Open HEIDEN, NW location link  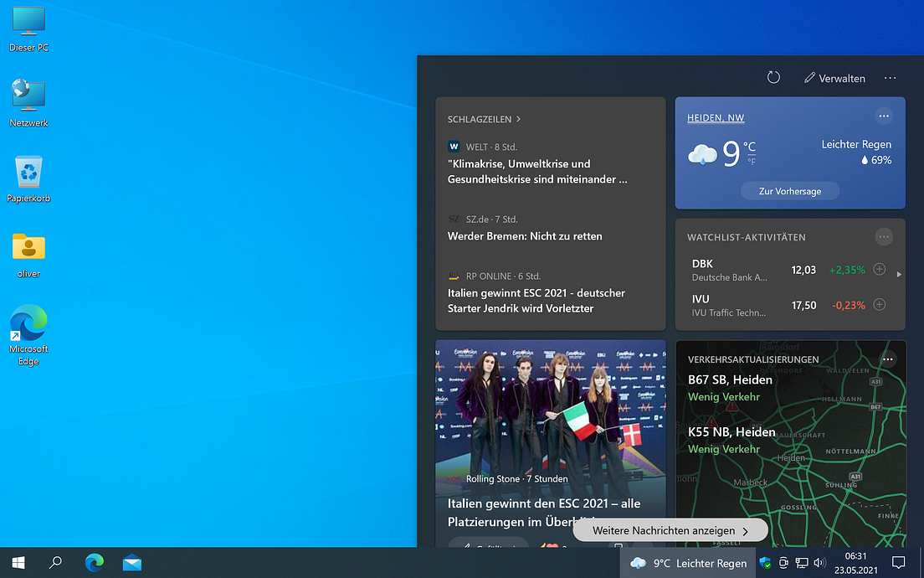point(716,118)
